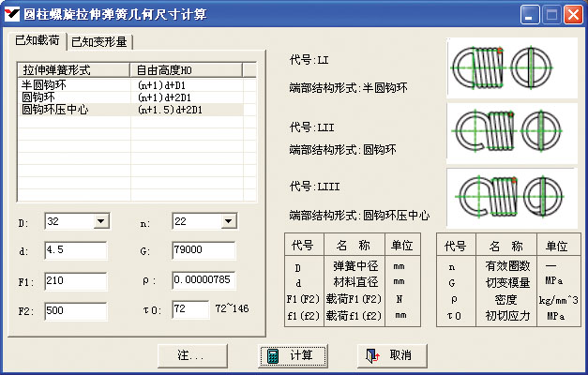This screenshot has height=375, width=588.
Task: Select the 已知载荷 tab
Action: (38, 41)
